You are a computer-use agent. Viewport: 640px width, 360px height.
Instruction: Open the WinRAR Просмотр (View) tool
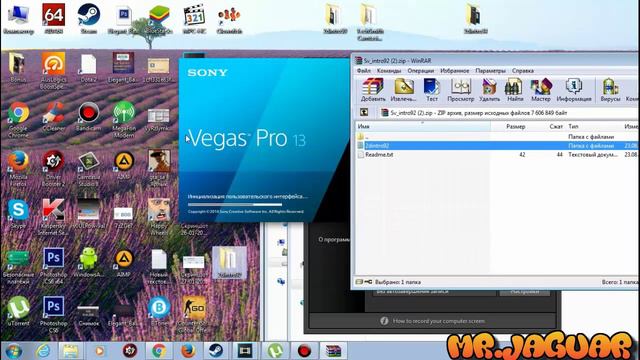point(461,90)
